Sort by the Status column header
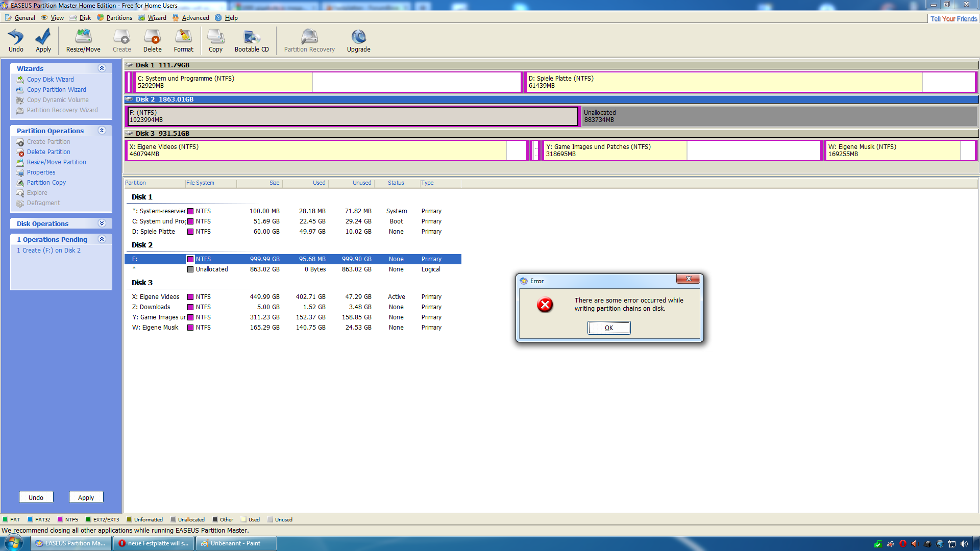This screenshot has width=980, height=551. (x=396, y=183)
